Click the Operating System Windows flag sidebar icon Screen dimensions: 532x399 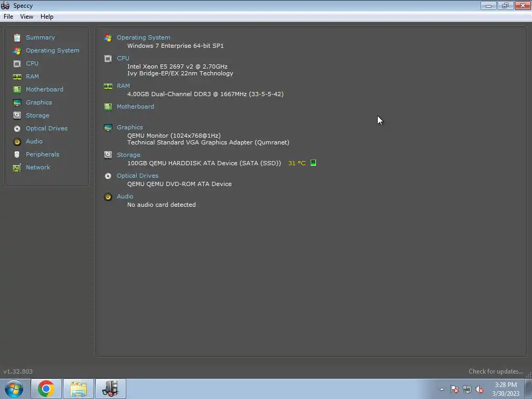click(17, 50)
